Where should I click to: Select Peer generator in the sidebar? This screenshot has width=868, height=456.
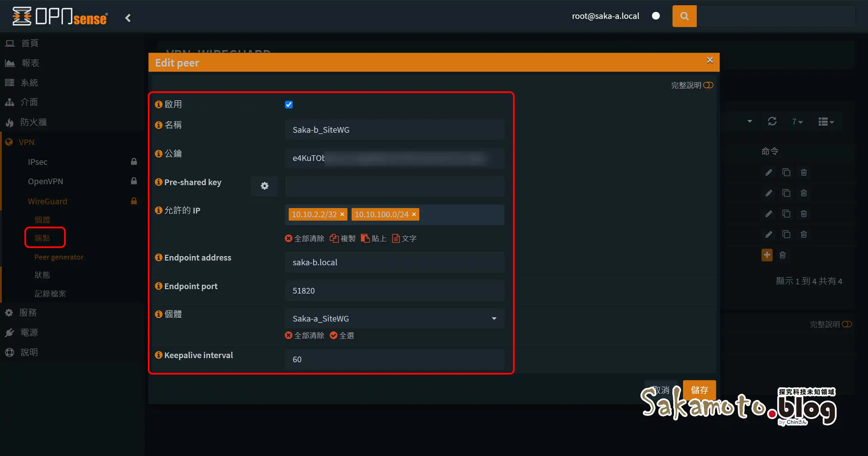[59, 257]
